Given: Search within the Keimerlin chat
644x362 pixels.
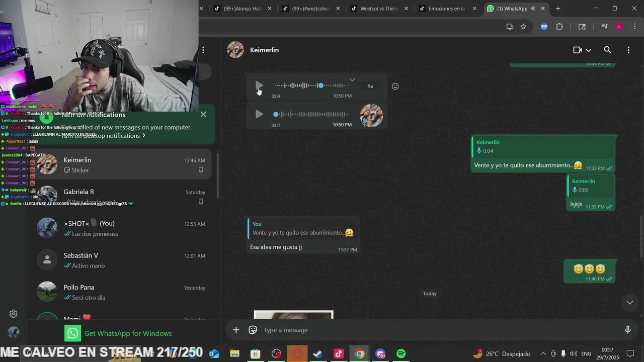Looking at the screenshot, I should coord(608,50).
